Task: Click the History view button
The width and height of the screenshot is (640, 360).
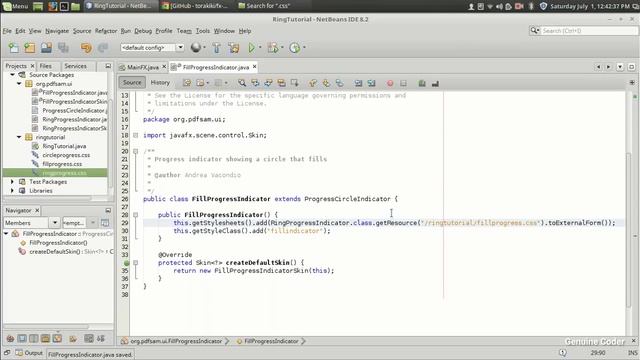Action: click(160, 82)
